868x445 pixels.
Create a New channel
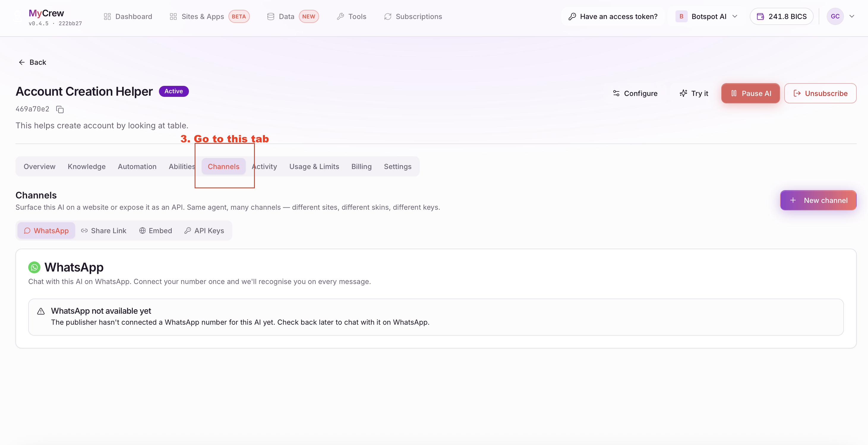coord(818,201)
